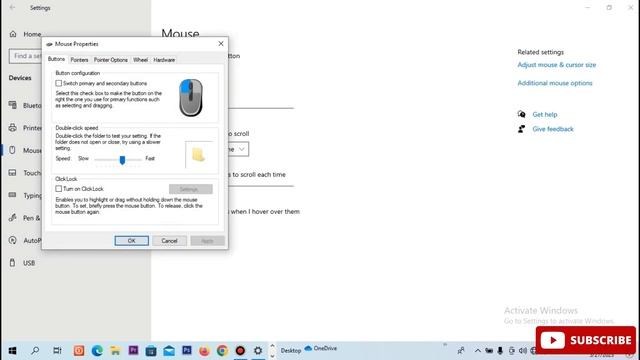Click the test folder icon

pyautogui.click(x=198, y=155)
